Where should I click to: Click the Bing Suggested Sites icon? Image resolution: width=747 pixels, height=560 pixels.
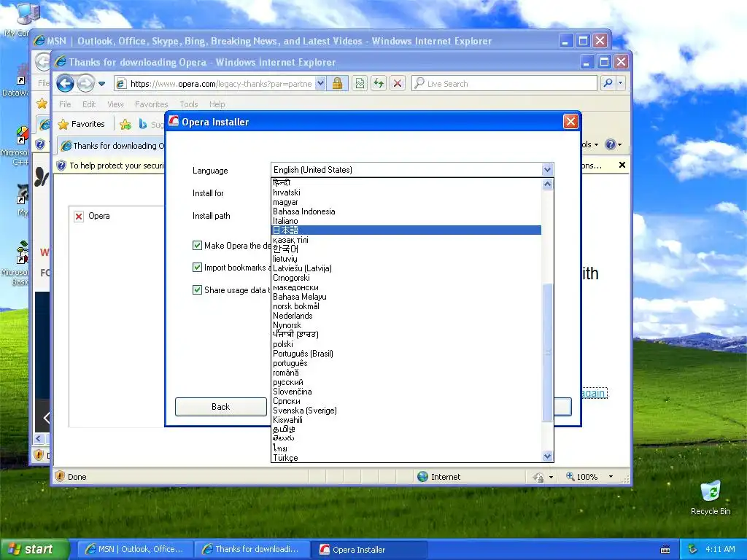pos(142,124)
